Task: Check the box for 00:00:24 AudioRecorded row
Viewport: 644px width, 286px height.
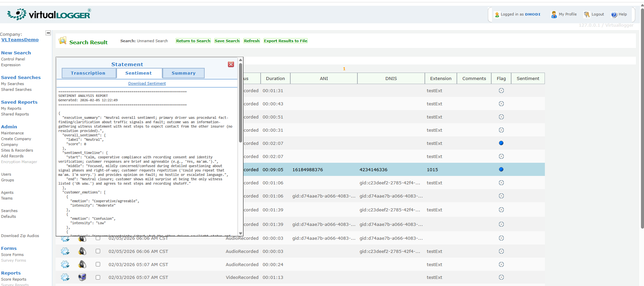Action: 98,264
